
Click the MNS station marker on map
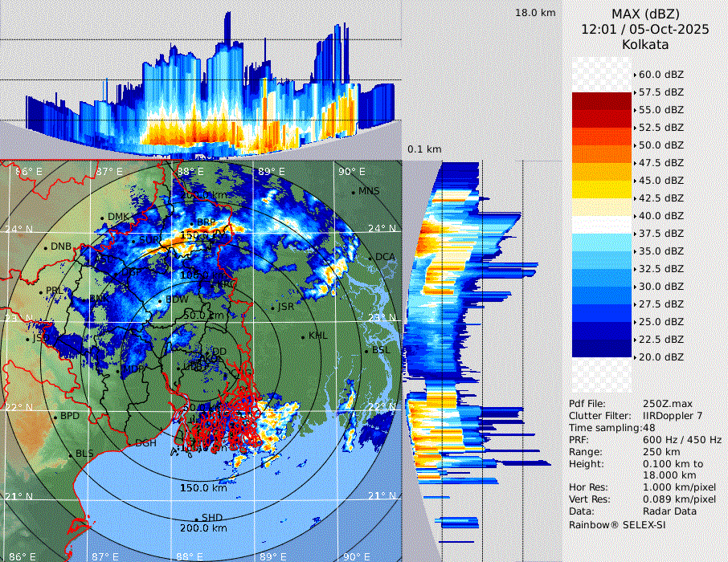[353, 192]
